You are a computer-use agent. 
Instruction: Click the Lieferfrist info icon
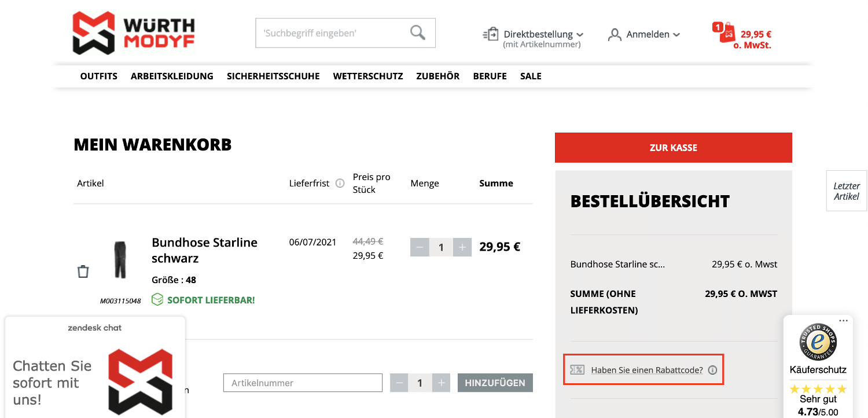pos(340,183)
